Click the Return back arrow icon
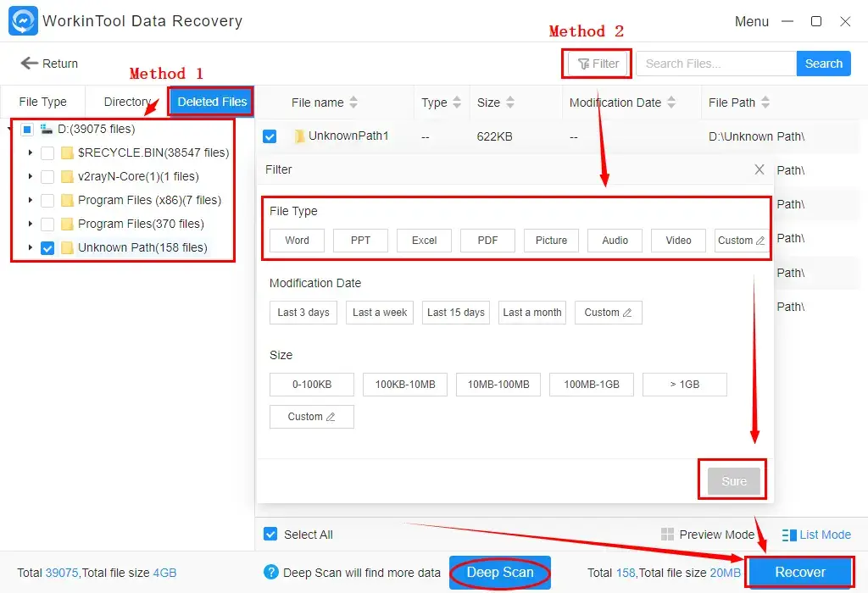The width and height of the screenshot is (868, 593). [x=30, y=63]
